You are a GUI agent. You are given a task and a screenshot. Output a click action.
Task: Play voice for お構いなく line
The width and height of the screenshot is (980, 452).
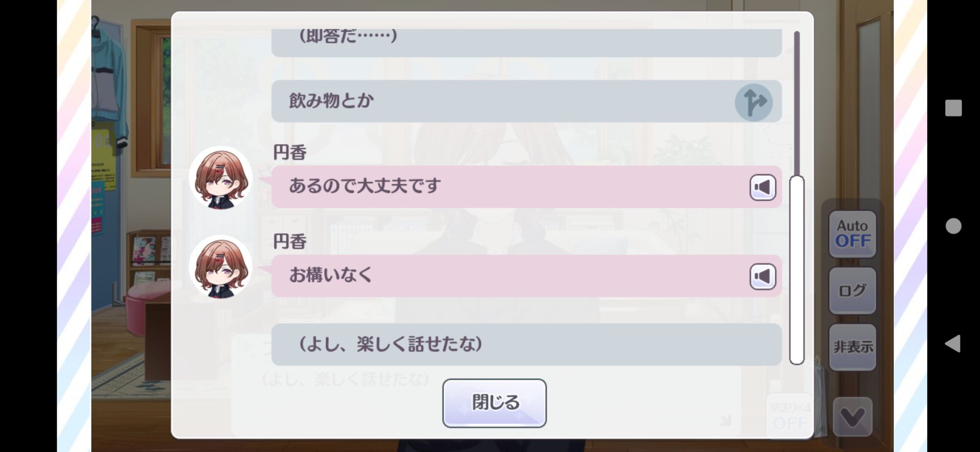pyautogui.click(x=762, y=276)
